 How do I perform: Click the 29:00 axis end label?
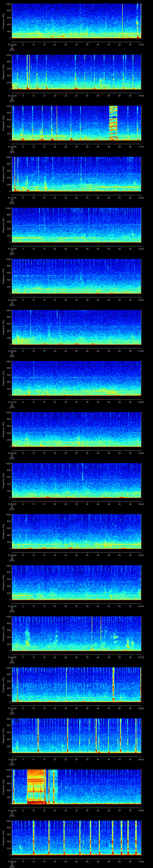tap(141, 759)
